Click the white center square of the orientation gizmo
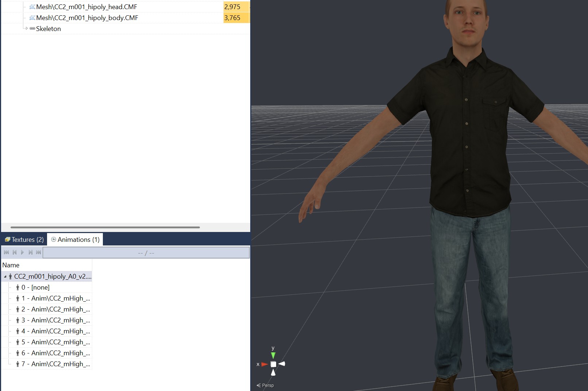 [273, 364]
